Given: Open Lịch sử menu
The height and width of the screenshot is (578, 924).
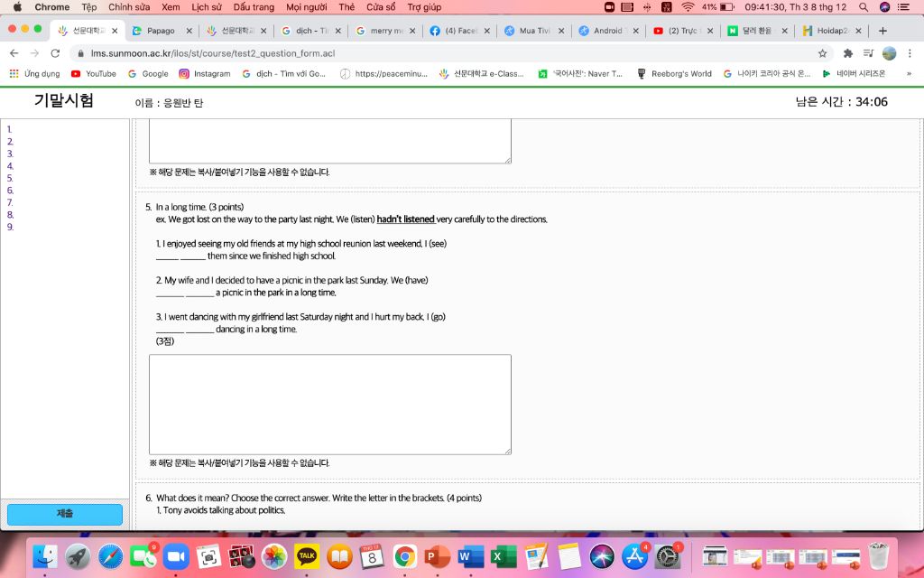Looking at the screenshot, I should tap(207, 7).
